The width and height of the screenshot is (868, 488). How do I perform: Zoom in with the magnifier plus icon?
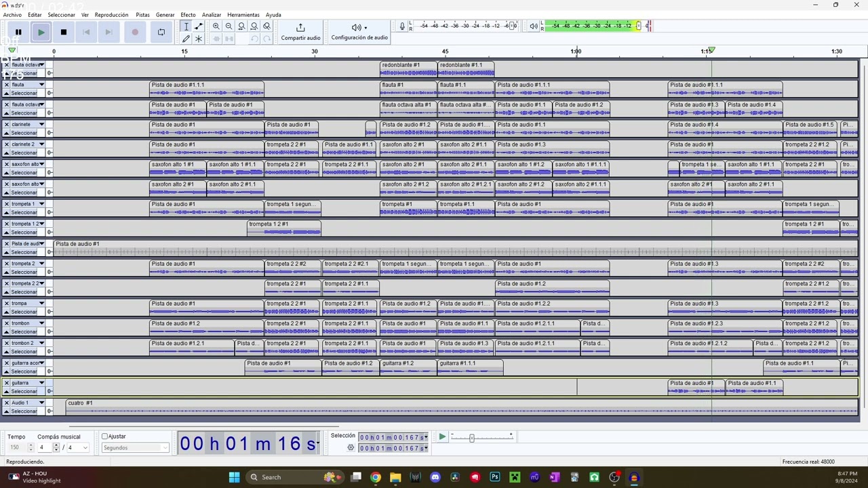coord(216,26)
